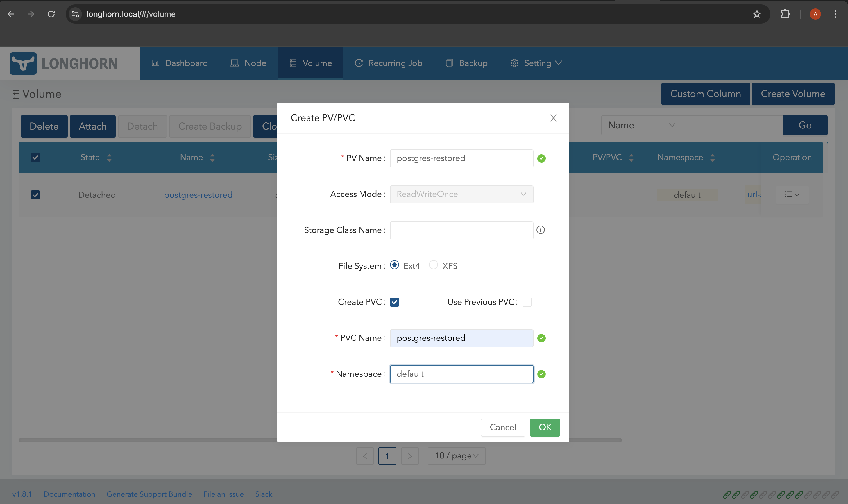Open the Recurring Job tab
This screenshot has height=504, width=848.
(389, 63)
